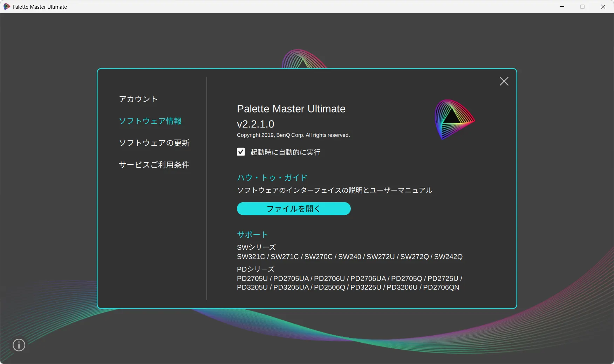This screenshot has height=364, width=614.
Task: Click version number v2.2.1.0
Action: point(255,124)
